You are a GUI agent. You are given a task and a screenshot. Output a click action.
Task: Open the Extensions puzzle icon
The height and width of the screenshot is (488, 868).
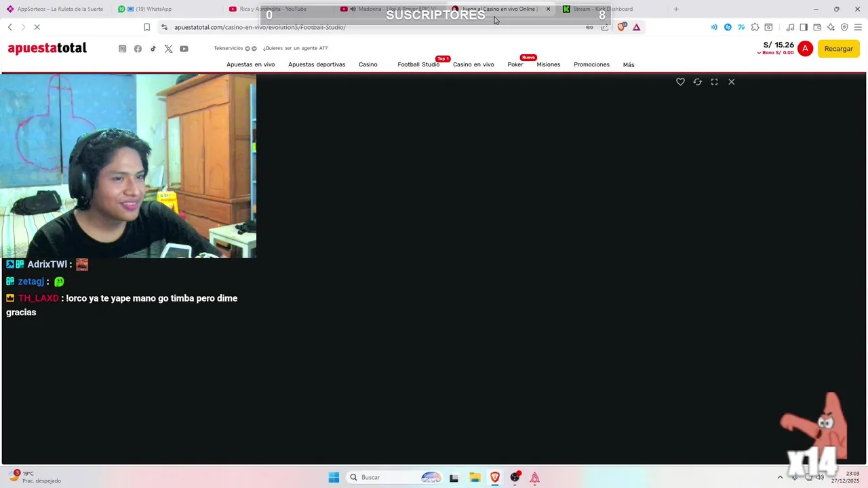tap(755, 27)
